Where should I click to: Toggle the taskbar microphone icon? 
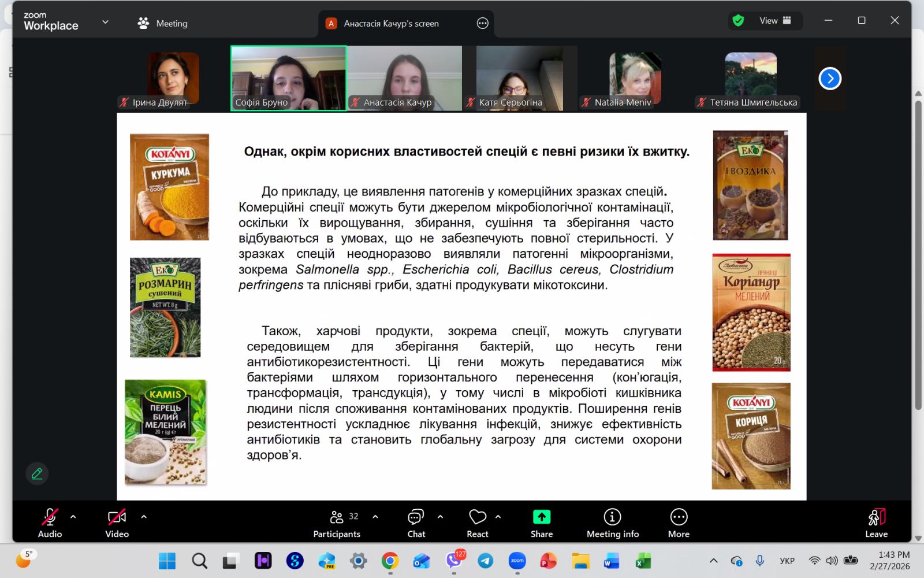(760, 561)
